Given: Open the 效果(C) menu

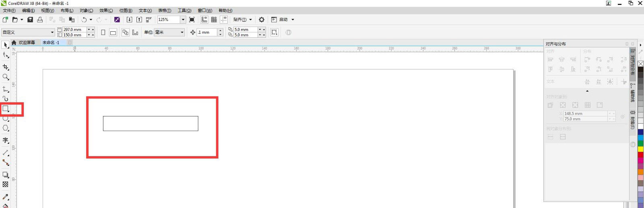Looking at the screenshot, I should (106, 10).
